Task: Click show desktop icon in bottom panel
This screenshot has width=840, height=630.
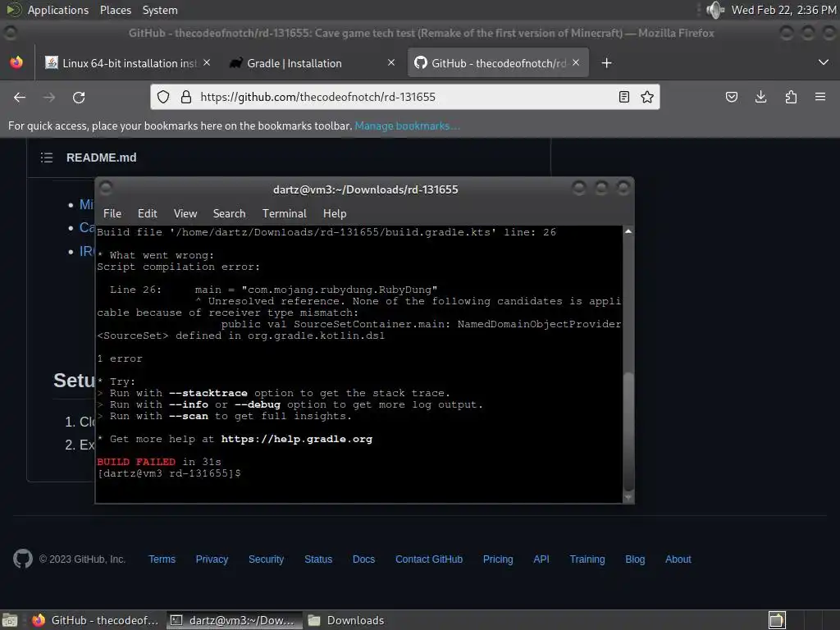Action: (10, 620)
